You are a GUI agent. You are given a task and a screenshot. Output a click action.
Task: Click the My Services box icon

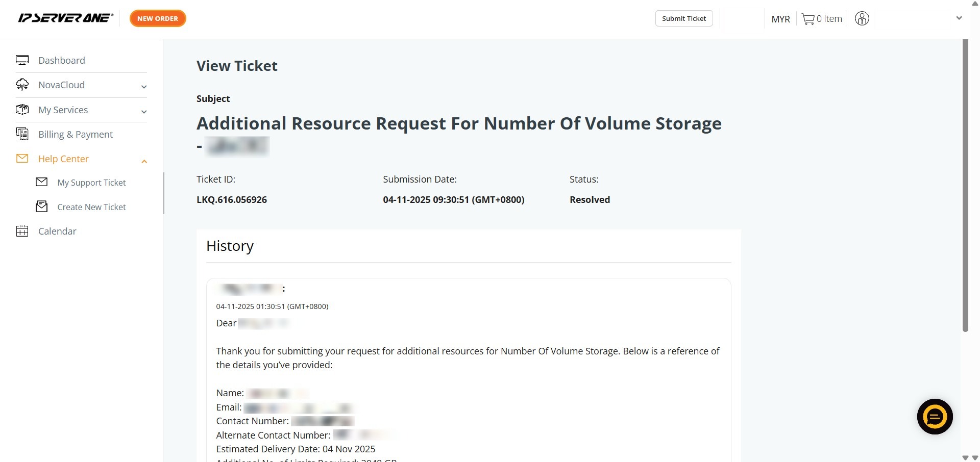22,110
